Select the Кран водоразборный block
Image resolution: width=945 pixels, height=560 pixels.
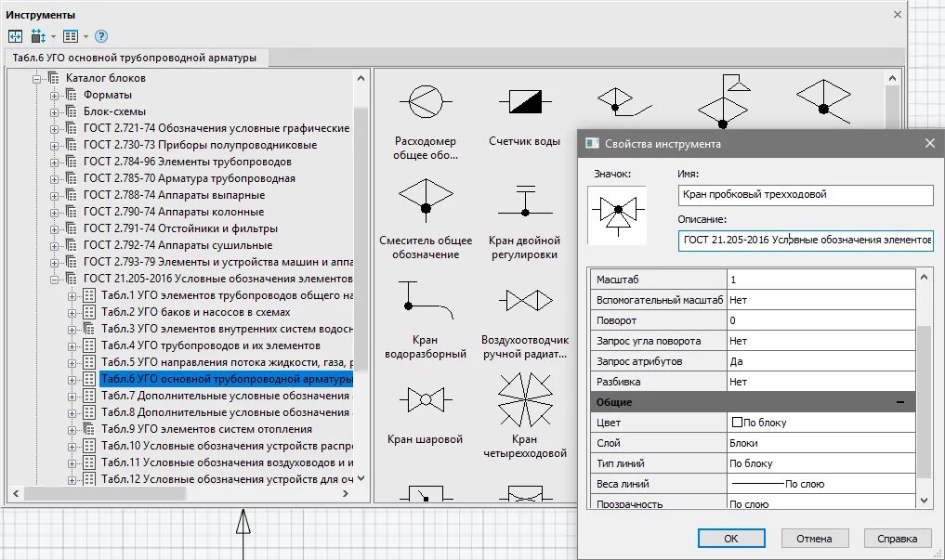click(x=426, y=319)
